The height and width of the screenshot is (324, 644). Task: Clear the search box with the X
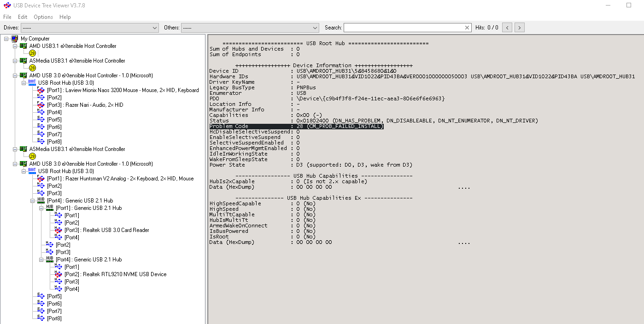tap(467, 28)
